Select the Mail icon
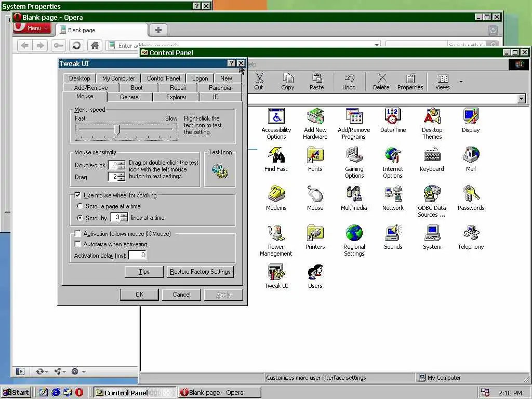This screenshot has width=532, height=399. (x=471, y=159)
